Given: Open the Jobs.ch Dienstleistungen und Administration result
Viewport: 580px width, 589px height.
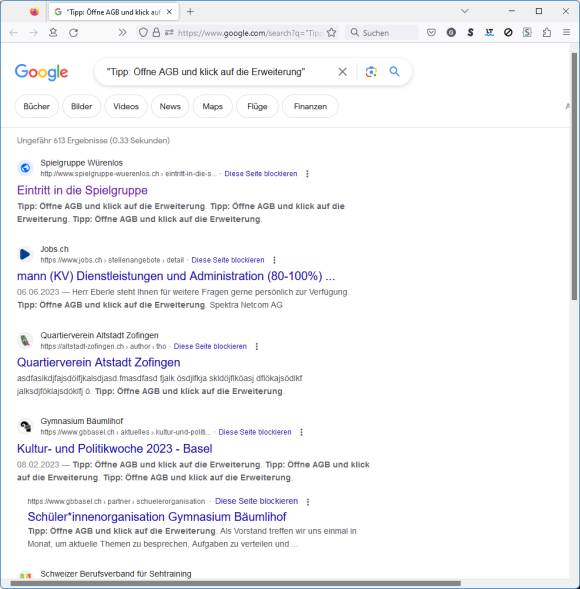Looking at the screenshot, I should (176, 276).
